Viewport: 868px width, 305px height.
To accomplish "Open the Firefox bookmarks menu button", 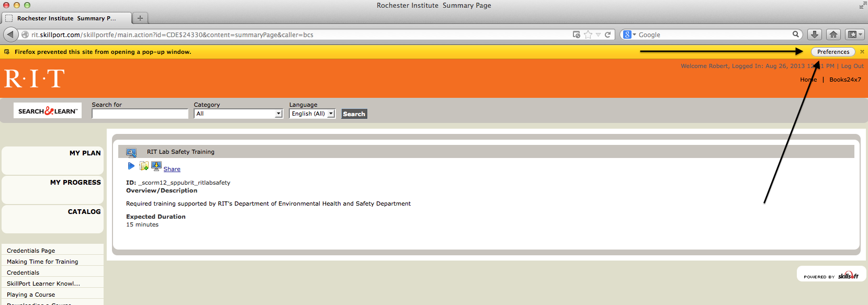I will tap(854, 35).
